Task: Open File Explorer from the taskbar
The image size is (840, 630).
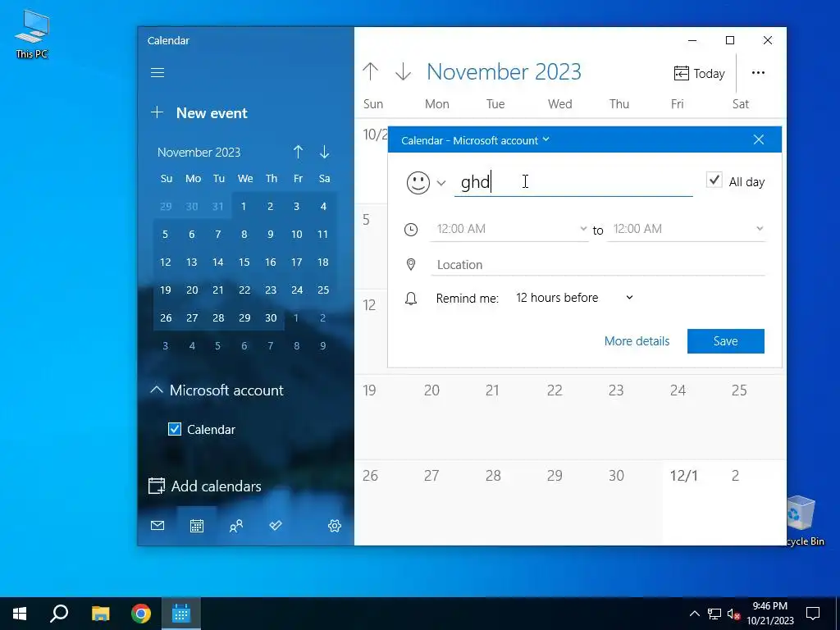Action: pos(100,614)
